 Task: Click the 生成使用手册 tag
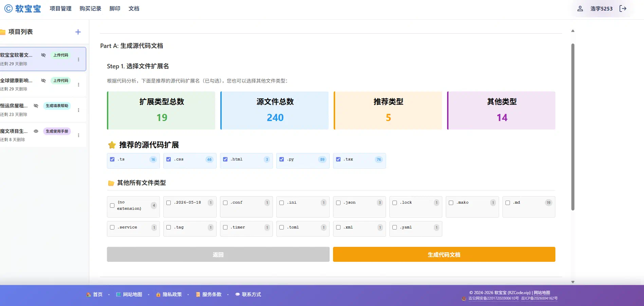click(57, 131)
